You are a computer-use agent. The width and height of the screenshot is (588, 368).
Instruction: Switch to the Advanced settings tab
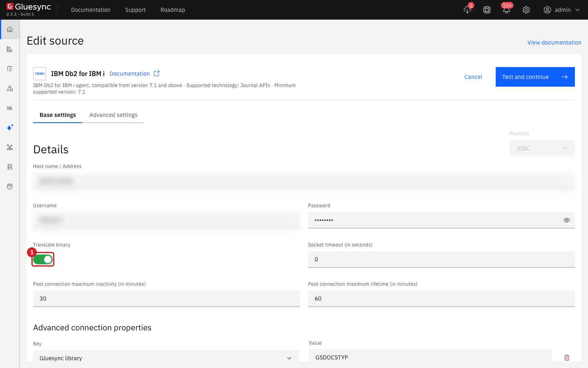pyautogui.click(x=114, y=115)
